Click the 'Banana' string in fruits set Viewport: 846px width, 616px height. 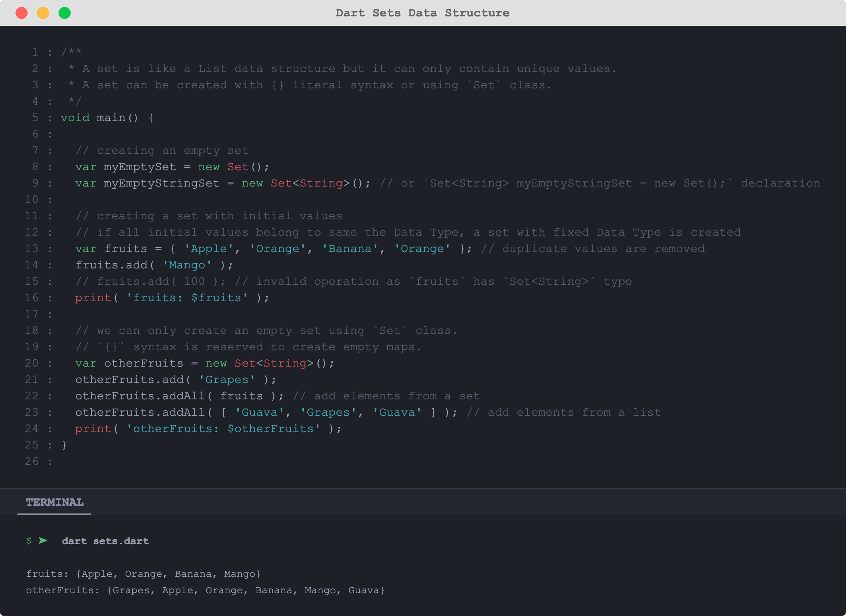point(350,249)
